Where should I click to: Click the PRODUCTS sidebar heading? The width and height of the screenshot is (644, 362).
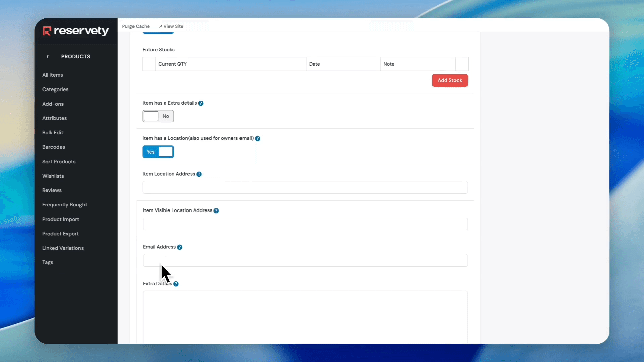(x=75, y=57)
